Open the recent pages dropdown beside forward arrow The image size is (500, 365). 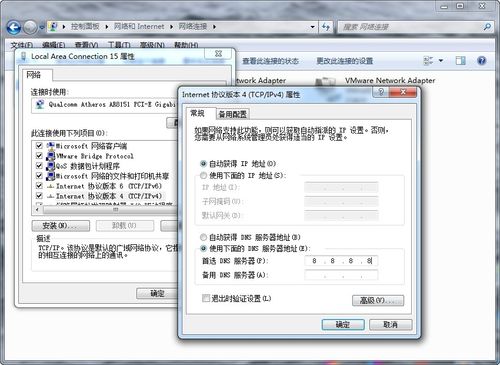pos(42,27)
